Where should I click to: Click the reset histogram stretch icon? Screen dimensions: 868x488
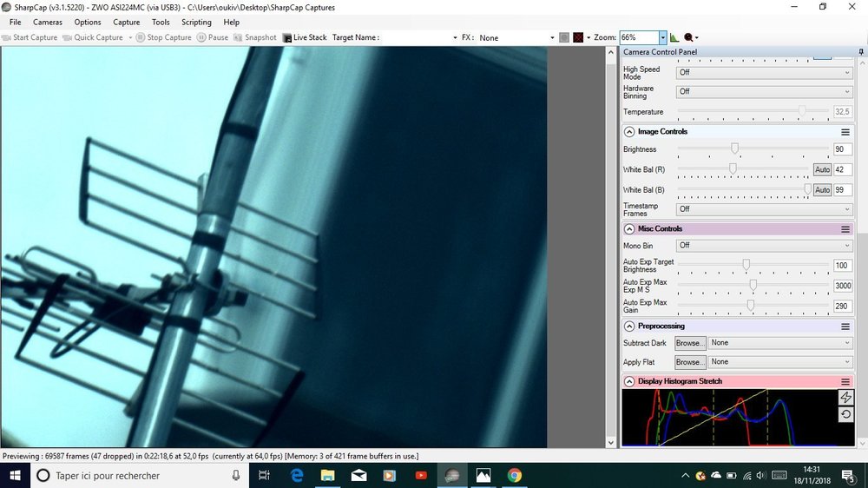[x=845, y=414]
